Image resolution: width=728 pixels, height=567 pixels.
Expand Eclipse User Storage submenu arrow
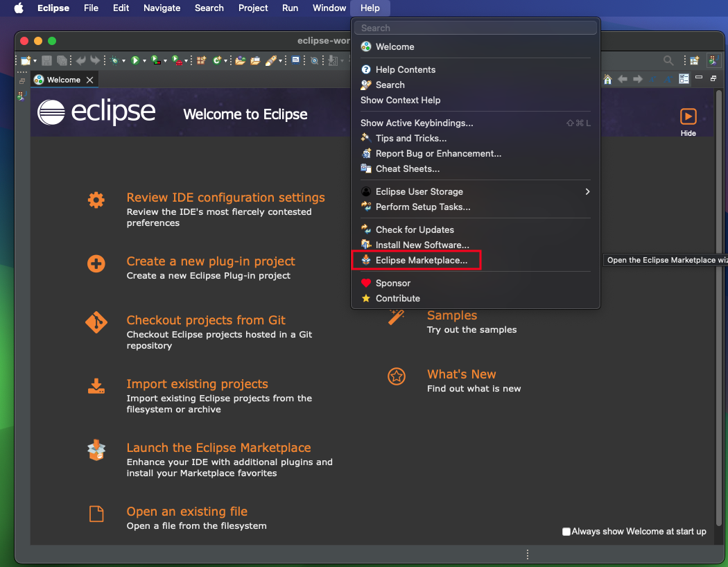(587, 191)
